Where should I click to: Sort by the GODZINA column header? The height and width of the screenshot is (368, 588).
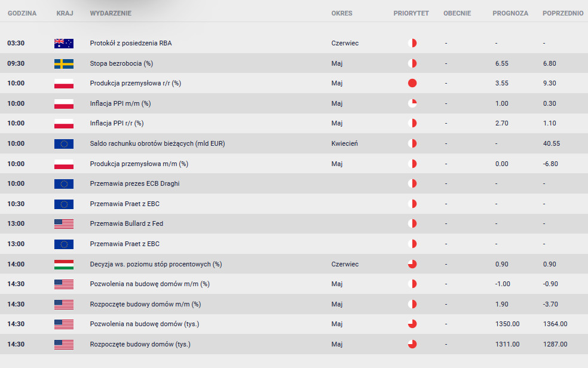[x=22, y=13]
